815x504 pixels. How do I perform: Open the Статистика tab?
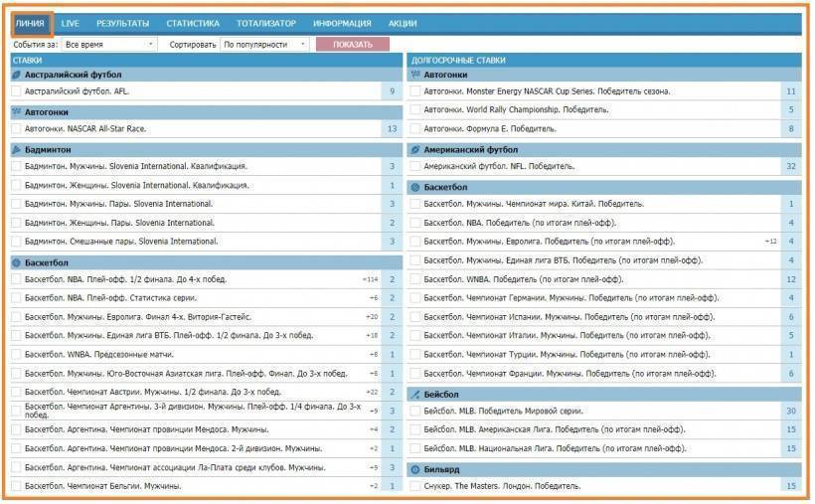(x=193, y=23)
